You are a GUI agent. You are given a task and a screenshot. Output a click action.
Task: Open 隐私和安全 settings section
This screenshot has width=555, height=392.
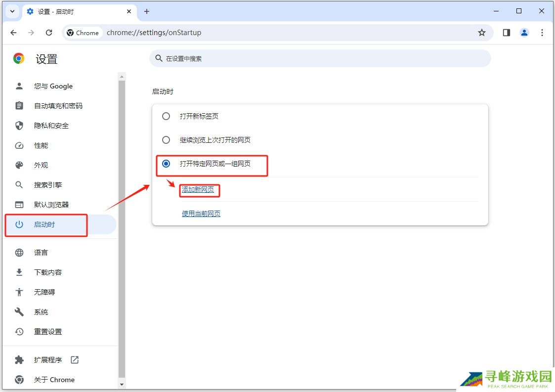click(51, 126)
